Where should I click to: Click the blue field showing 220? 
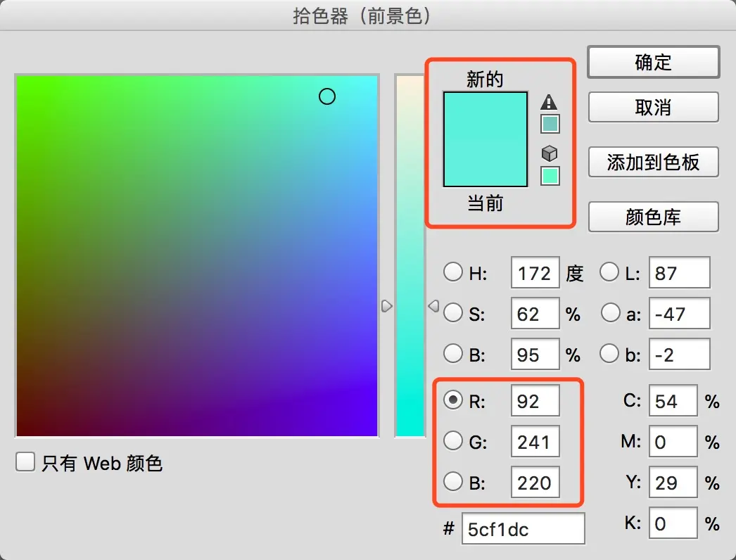[535, 483]
